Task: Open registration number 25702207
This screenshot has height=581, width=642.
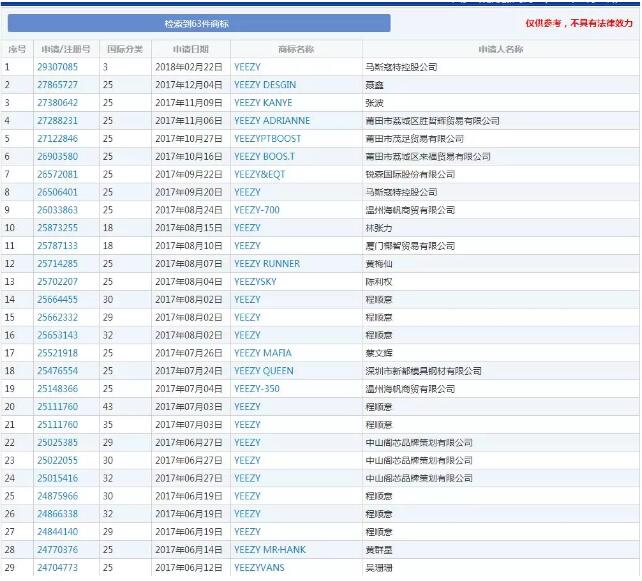Action: pyautogui.click(x=57, y=282)
